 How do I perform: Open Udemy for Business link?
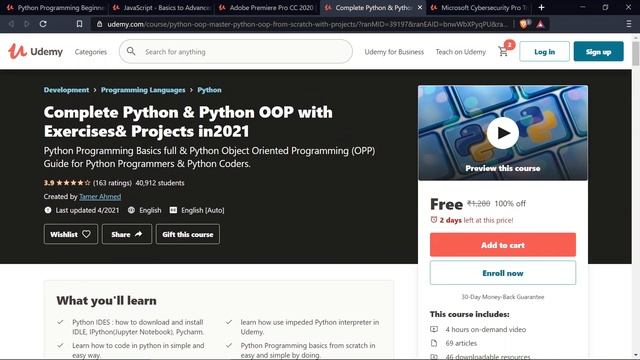[x=394, y=52]
